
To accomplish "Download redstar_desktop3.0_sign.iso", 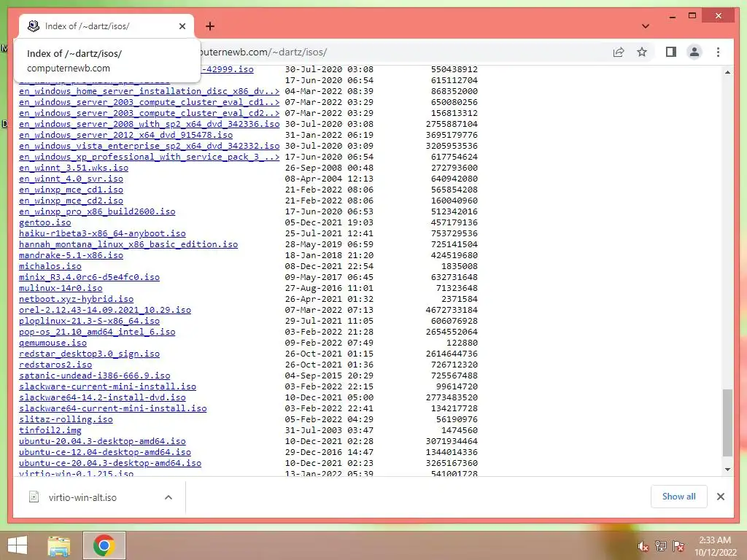I will (89, 354).
